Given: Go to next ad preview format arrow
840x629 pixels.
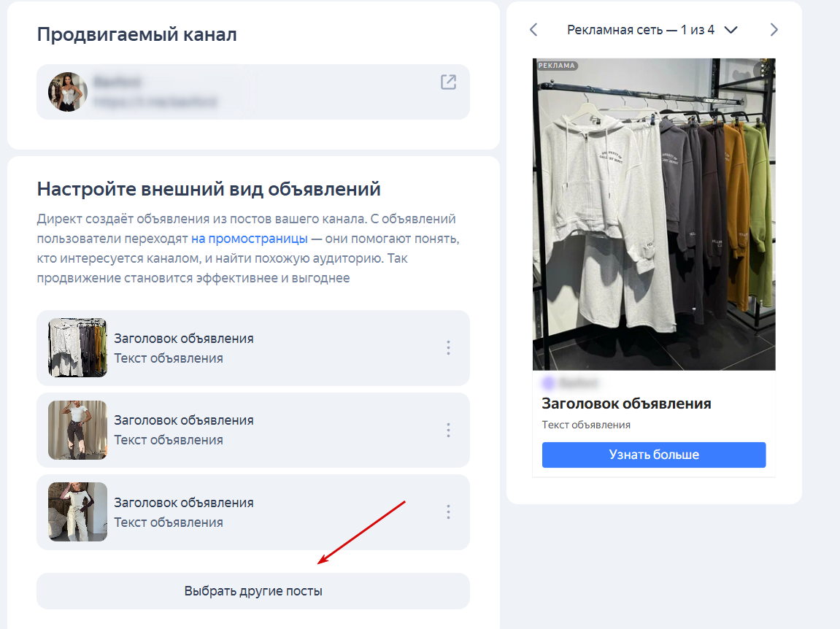Looking at the screenshot, I should (x=774, y=30).
